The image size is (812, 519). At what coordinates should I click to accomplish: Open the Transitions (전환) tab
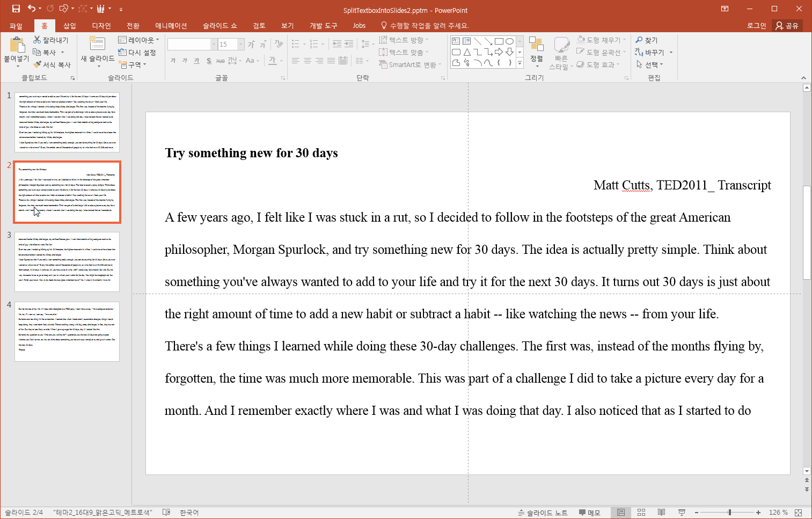133,26
